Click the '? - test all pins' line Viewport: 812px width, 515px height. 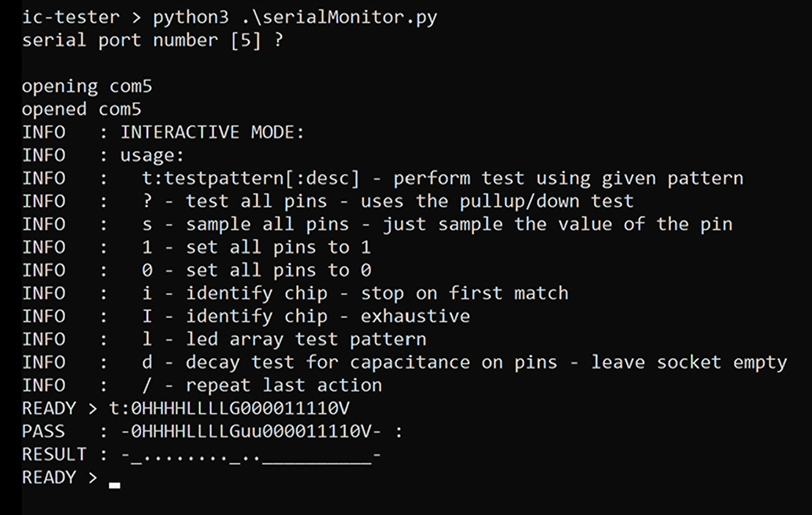tap(328, 201)
